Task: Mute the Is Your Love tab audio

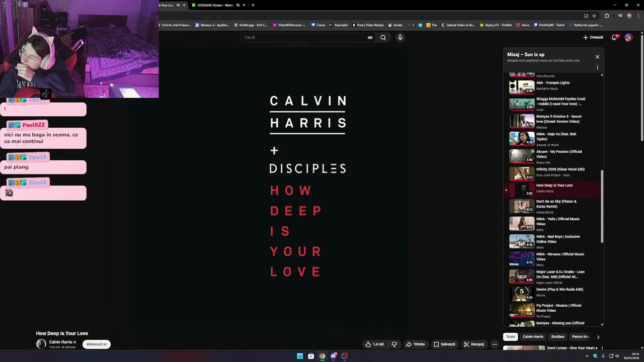Action: click(x=178, y=5)
